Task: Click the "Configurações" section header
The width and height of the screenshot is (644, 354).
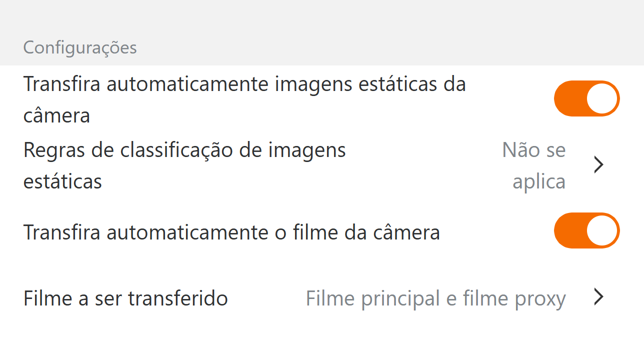Action: point(80,48)
